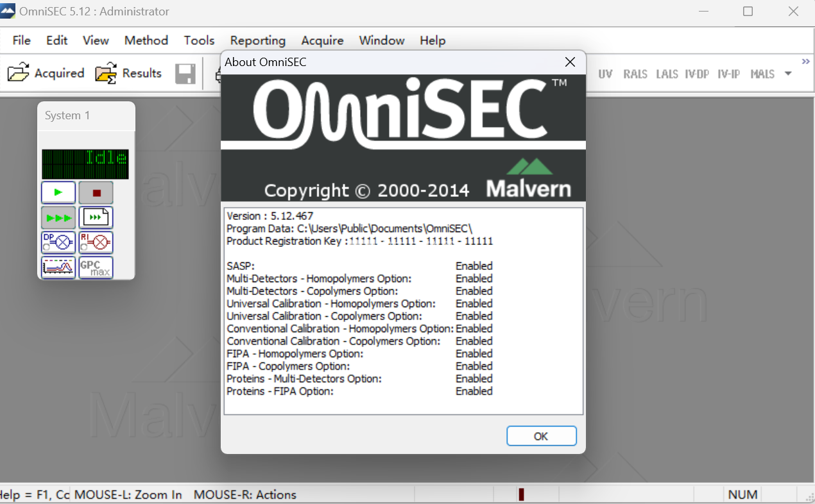
Task: Open the View menu
Action: (x=96, y=40)
